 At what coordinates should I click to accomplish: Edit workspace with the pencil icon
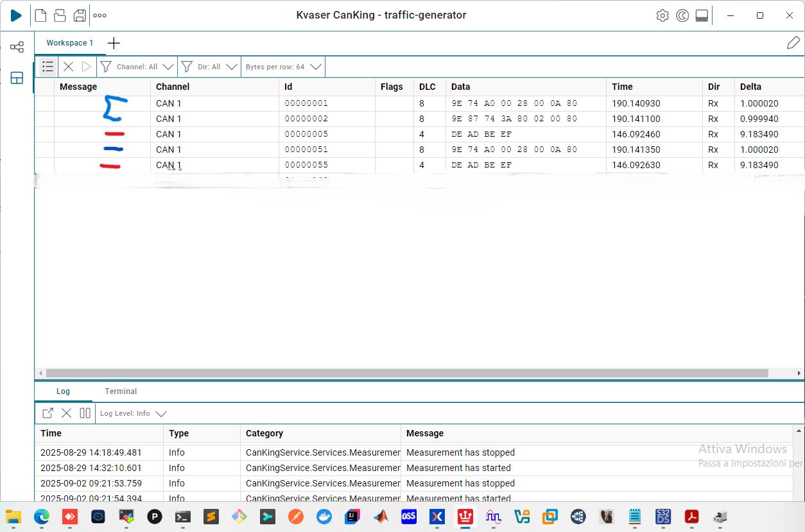coord(793,43)
